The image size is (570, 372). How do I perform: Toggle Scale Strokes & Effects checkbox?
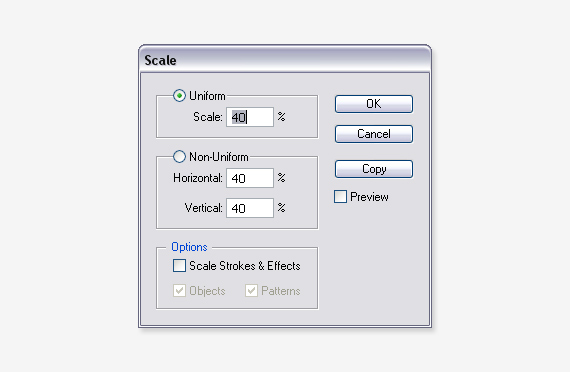click(179, 265)
